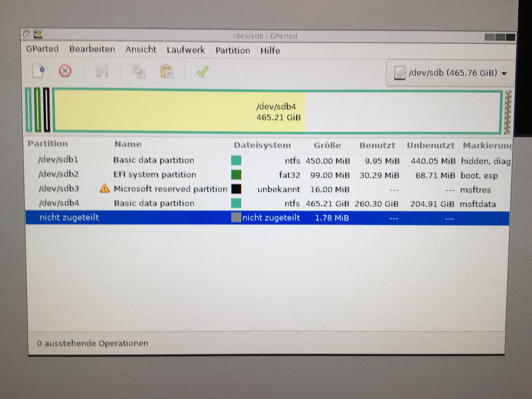
Task: Open the Bearbeiten menu
Action: pyautogui.click(x=92, y=49)
